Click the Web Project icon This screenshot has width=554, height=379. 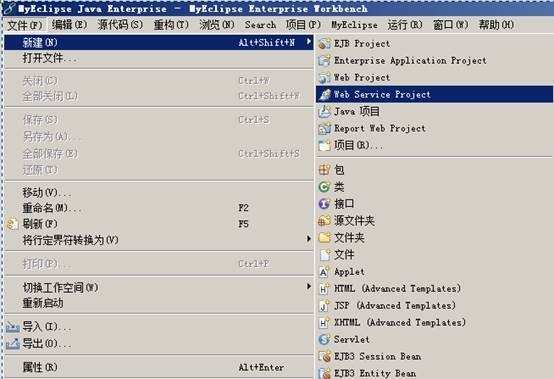(324, 78)
